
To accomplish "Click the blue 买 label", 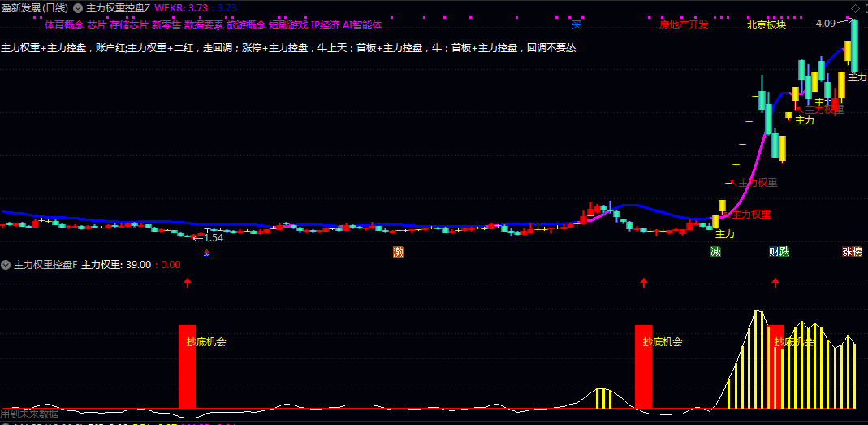I will click(577, 24).
